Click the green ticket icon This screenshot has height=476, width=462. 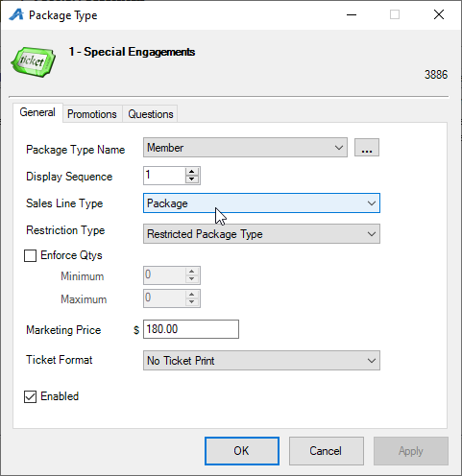(x=34, y=61)
